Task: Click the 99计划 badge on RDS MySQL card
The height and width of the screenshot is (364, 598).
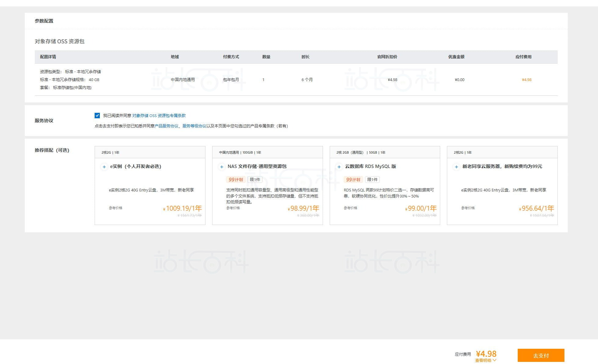Action: 353,180
